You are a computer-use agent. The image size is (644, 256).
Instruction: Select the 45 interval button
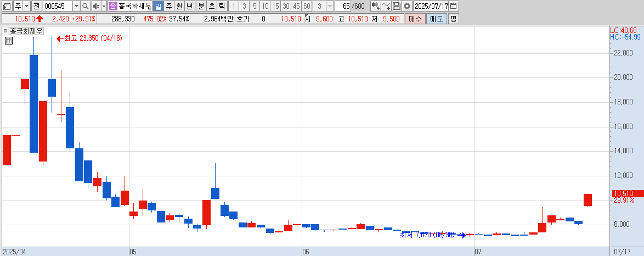296,6
